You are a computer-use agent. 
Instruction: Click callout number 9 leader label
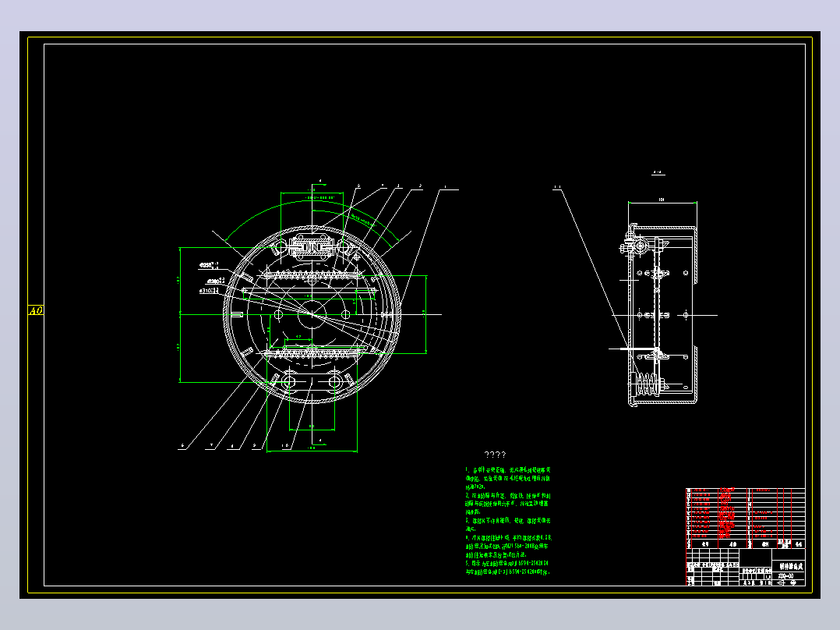tap(255, 445)
